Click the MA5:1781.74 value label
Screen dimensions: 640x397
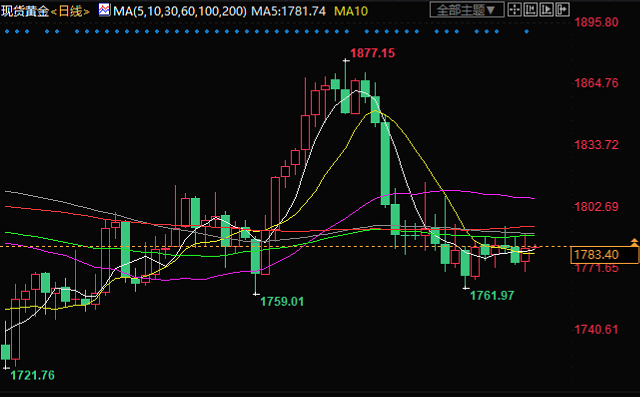click(288, 11)
